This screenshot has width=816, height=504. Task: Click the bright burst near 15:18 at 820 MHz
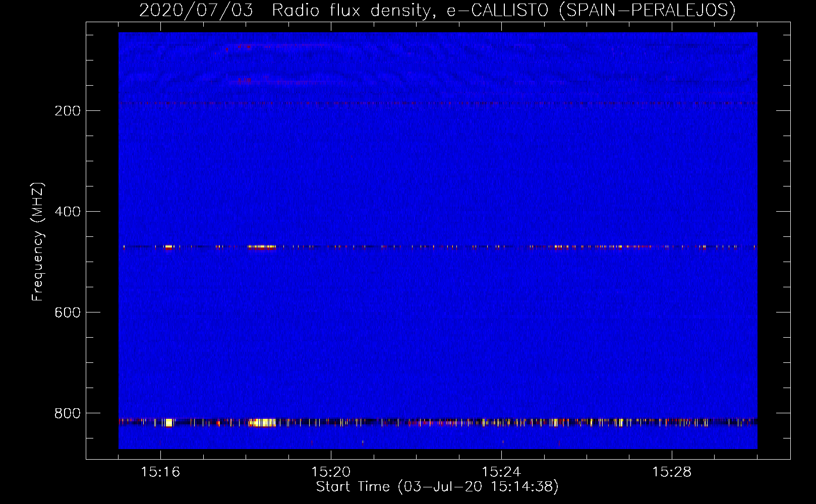point(262,422)
